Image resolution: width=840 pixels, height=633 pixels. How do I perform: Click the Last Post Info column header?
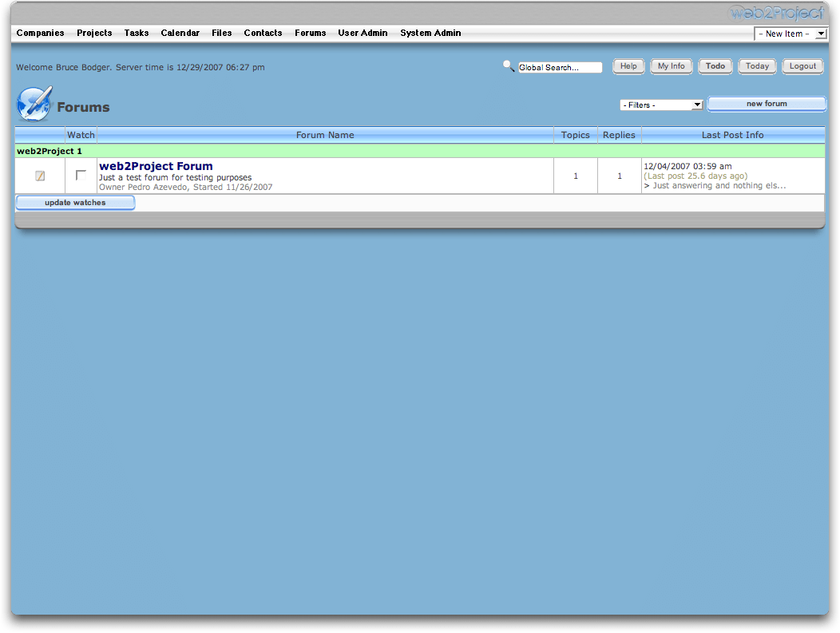[733, 135]
